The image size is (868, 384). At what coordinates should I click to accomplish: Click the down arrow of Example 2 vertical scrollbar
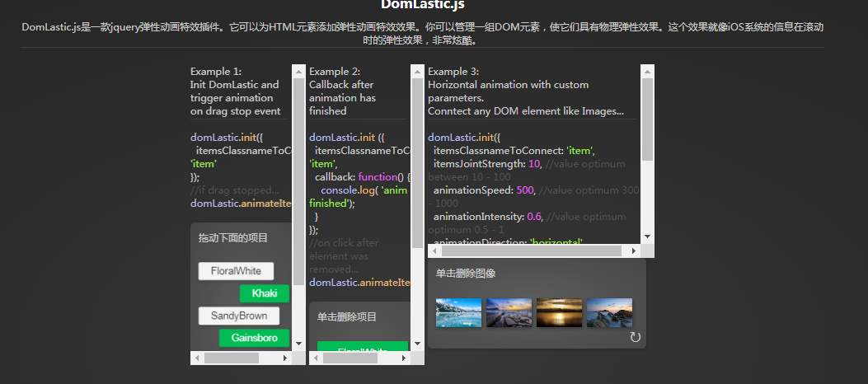tap(417, 344)
